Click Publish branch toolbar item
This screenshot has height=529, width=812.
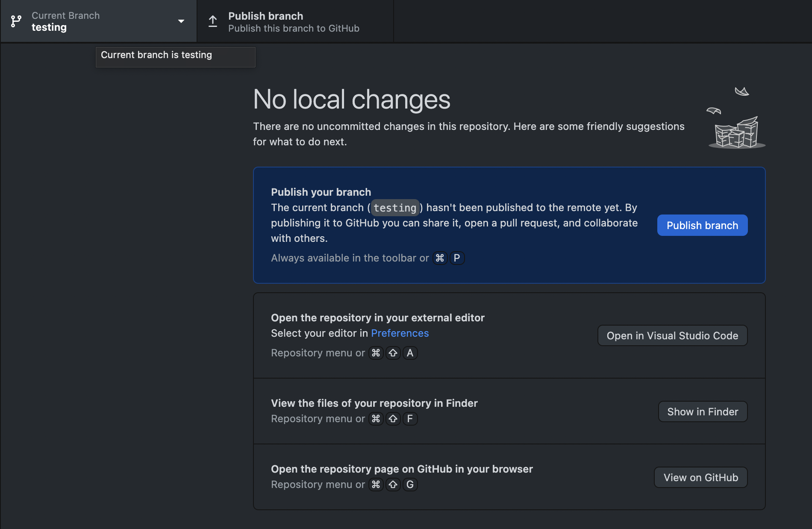[295, 21]
